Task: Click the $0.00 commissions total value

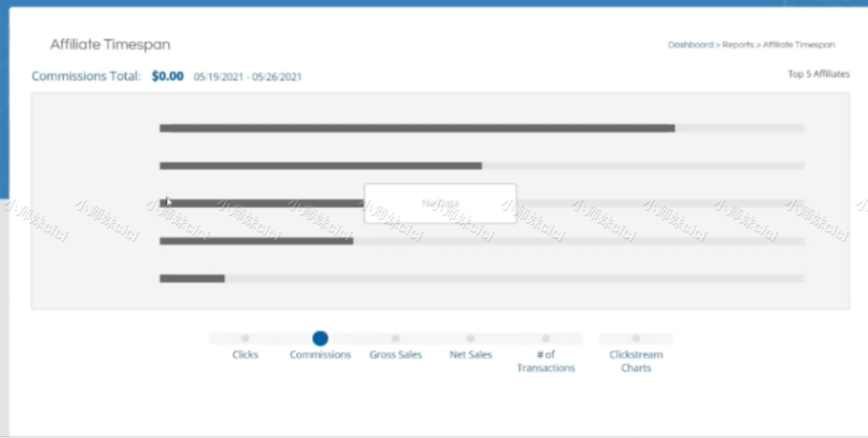Action: [x=168, y=76]
